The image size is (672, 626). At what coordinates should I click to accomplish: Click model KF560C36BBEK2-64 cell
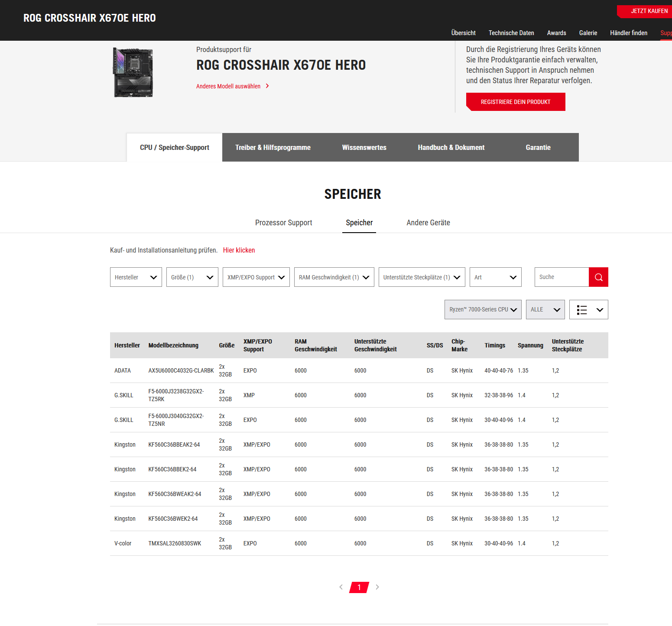pyautogui.click(x=172, y=470)
